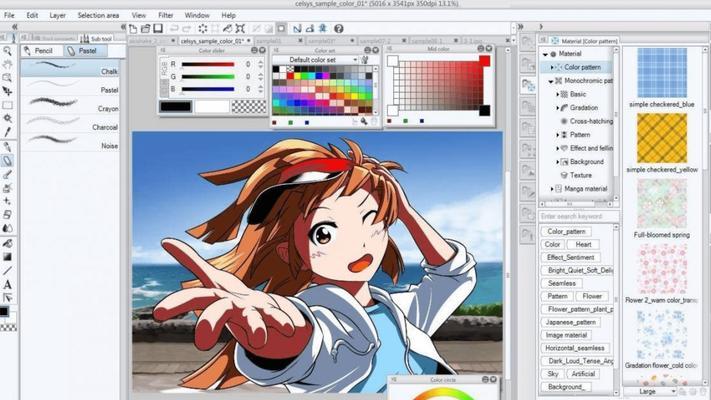This screenshot has width=711, height=400.
Task: Collapse the Material tree root
Action: click(x=545, y=54)
